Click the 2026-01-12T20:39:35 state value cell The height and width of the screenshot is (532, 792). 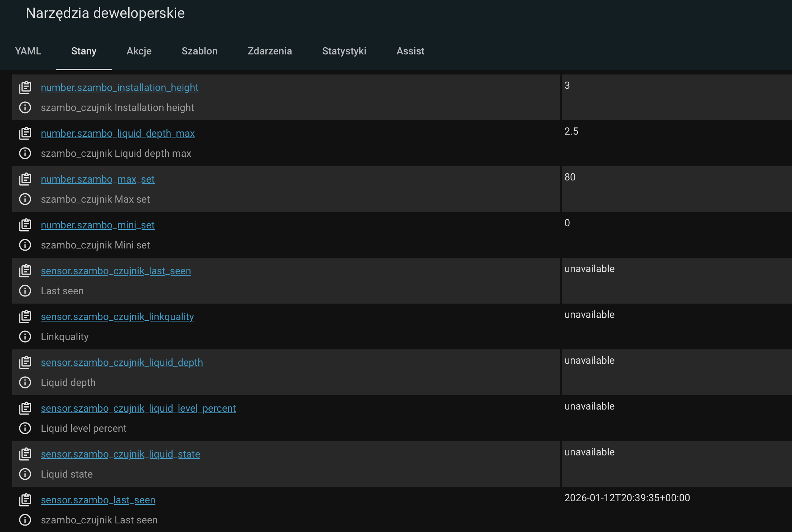pos(627,498)
